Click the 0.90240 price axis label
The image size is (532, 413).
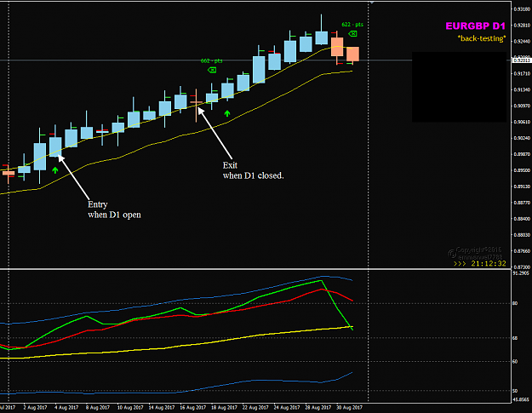522,138
